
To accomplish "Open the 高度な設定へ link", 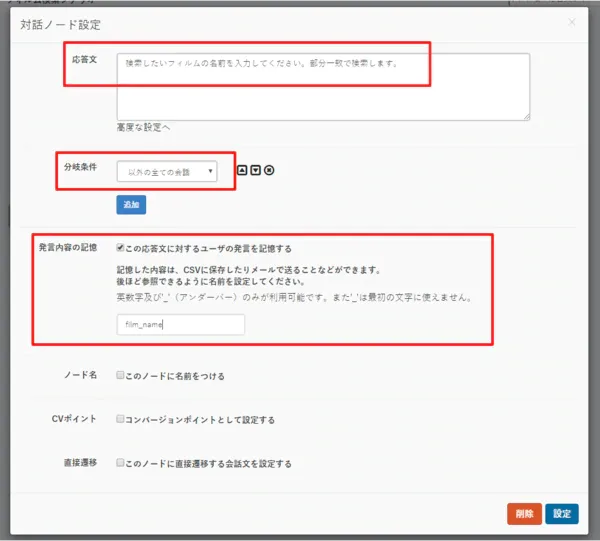I will tap(143, 128).
